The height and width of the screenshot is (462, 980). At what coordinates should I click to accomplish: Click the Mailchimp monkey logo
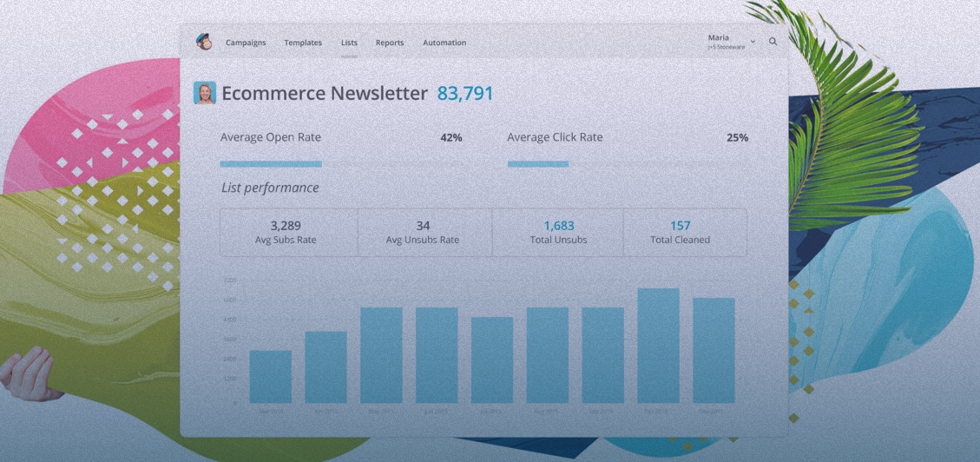tap(204, 42)
